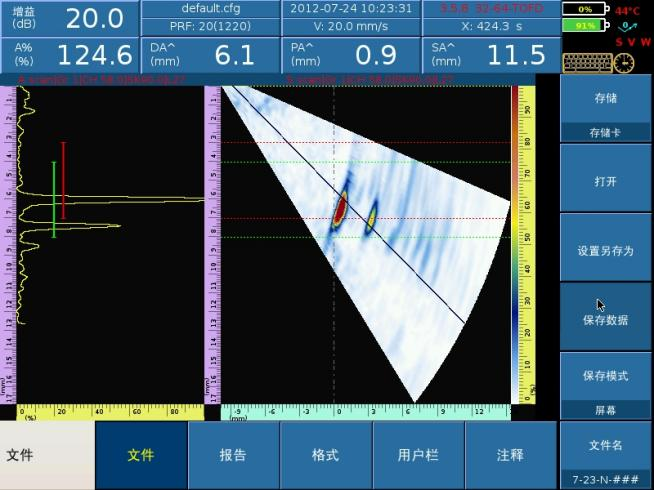This screenshot has width=654, height=490.
Task: Click the 44°C temperature indicator
Action: (627, 10)
